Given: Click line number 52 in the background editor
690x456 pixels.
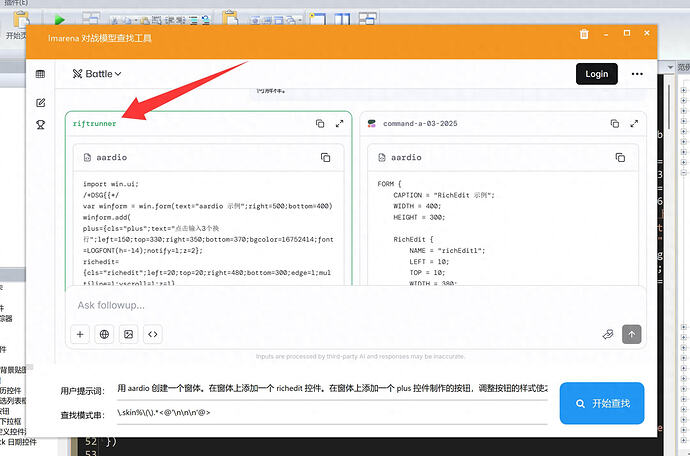Looking at the screenshot, I should tap(91, 441).
